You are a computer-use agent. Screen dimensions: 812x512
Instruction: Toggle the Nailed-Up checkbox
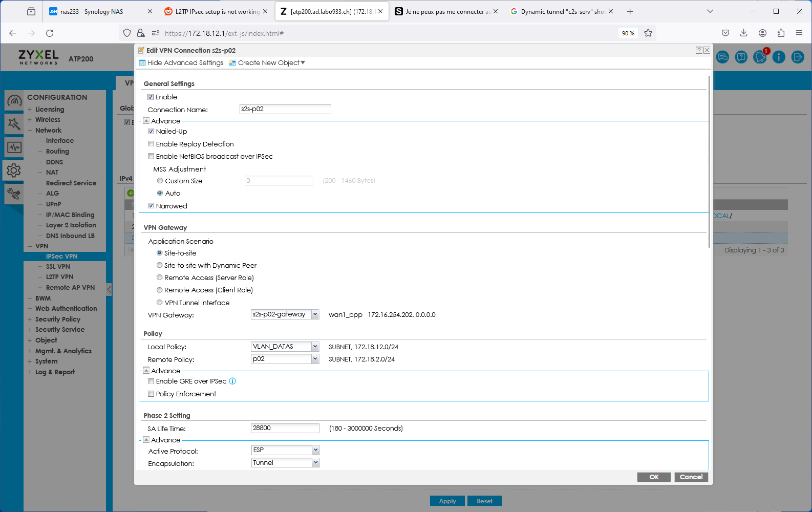tap(151, 132)
